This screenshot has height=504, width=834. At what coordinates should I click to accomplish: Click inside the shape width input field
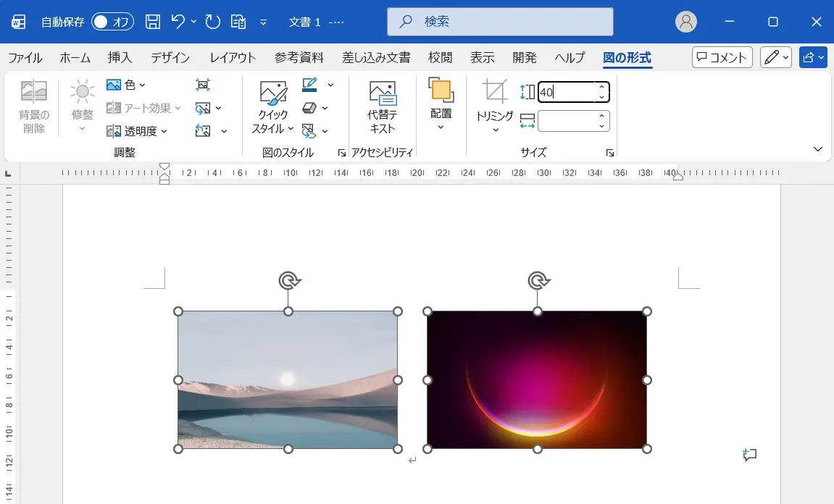click(x=567, y=121)
